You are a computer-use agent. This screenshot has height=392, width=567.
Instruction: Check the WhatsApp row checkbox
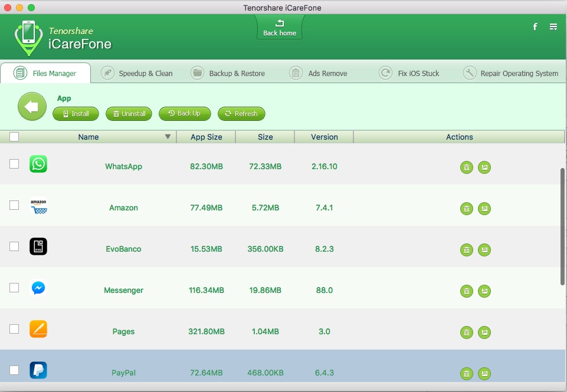tap(14, 164)
